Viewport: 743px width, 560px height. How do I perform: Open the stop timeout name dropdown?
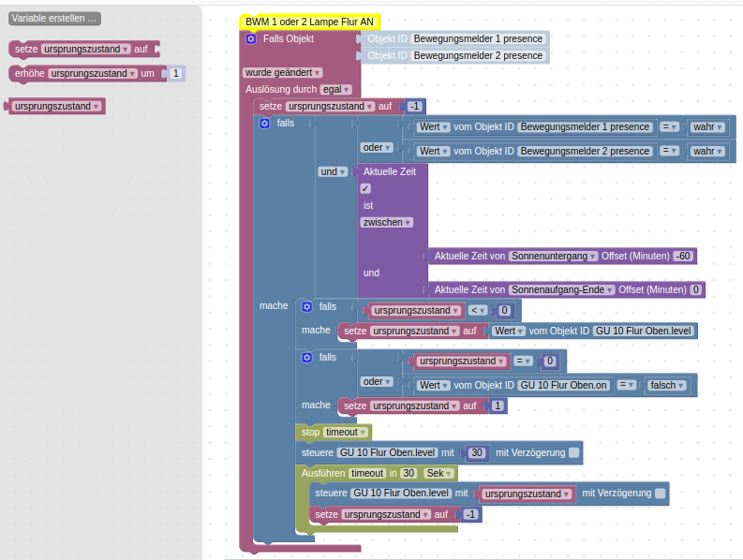point(346,432)
